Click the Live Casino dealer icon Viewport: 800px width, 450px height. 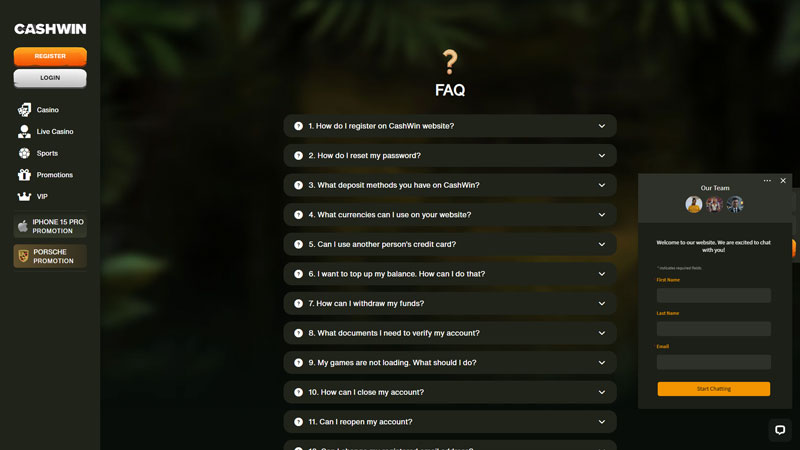pyautogui.click(x=25, y=131)
